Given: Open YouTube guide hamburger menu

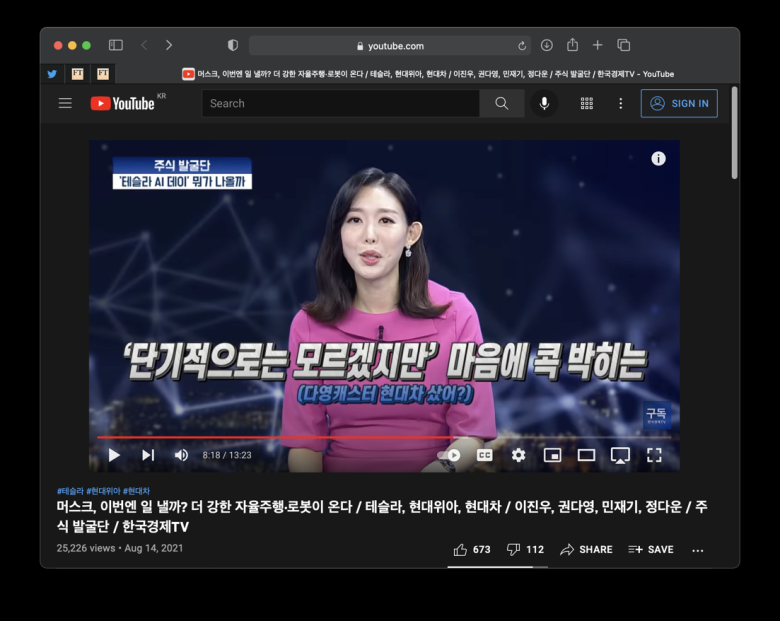Looking at the screenshot, I should 65,104.
